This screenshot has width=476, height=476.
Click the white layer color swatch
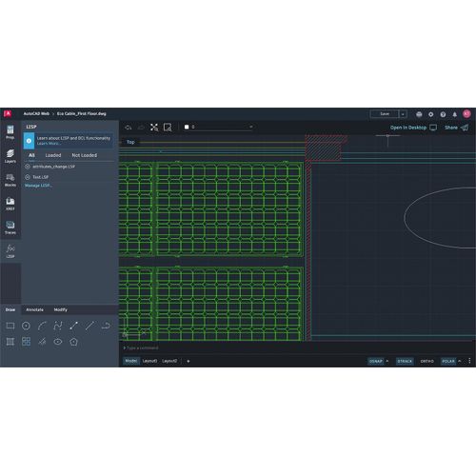pyautogui.click(x=187, y=127)
